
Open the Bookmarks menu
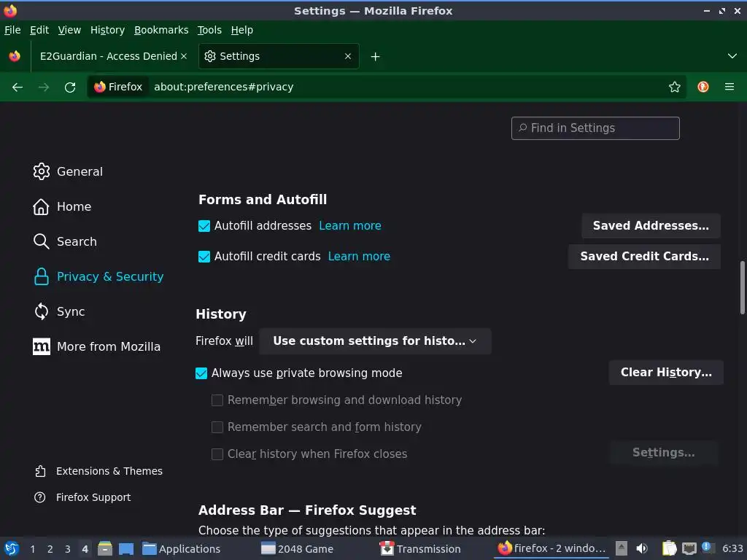pos(161,30)
